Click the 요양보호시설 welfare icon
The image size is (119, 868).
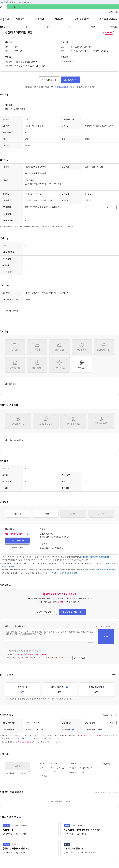pos(59,365)
